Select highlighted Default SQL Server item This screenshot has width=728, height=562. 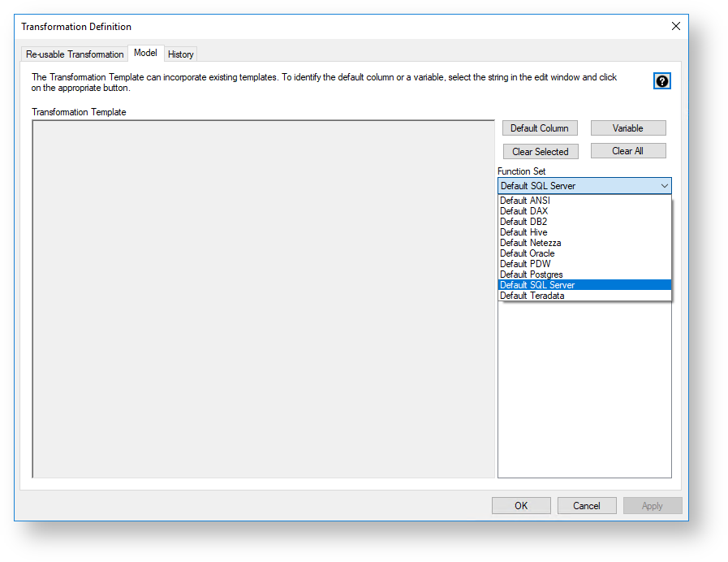584,285
